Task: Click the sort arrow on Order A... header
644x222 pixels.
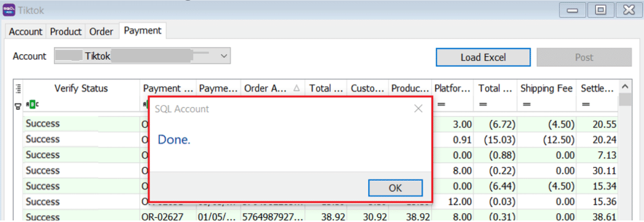Action: 297,89
